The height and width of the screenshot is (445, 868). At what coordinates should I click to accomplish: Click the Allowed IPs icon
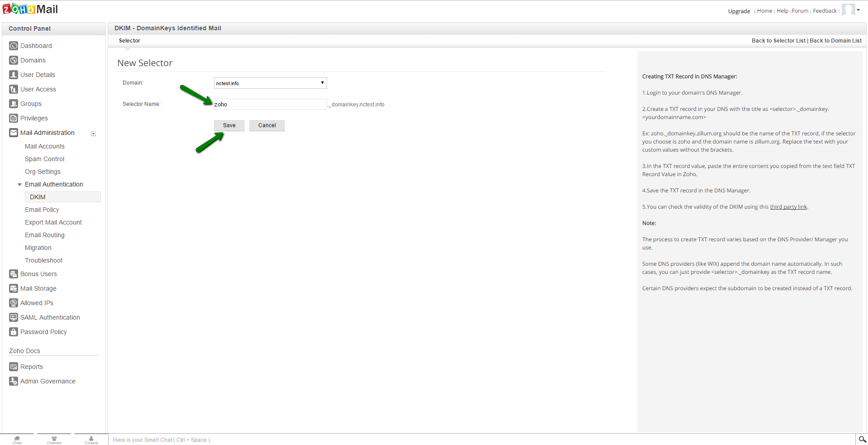[14, 303]
